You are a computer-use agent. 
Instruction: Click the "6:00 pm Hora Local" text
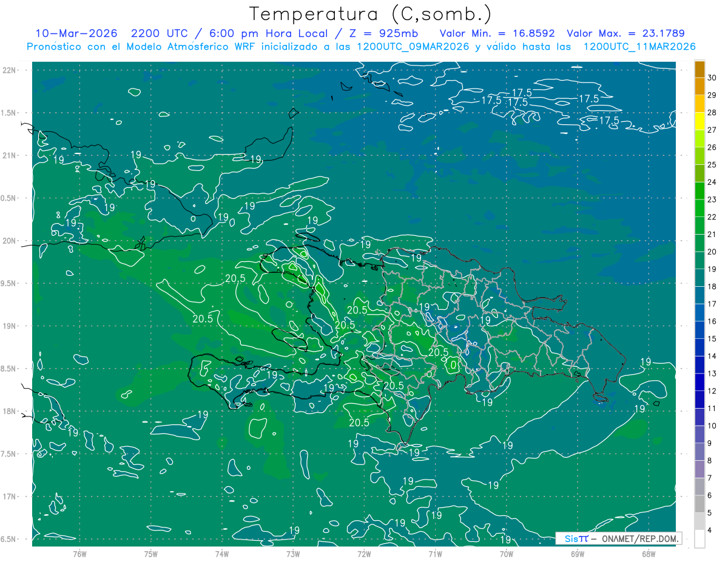pyautogui.click(x=269, y=33)
